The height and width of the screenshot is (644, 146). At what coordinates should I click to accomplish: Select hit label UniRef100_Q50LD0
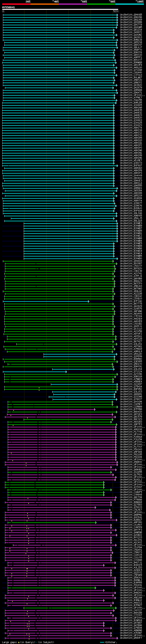click(x=131, y=354)
